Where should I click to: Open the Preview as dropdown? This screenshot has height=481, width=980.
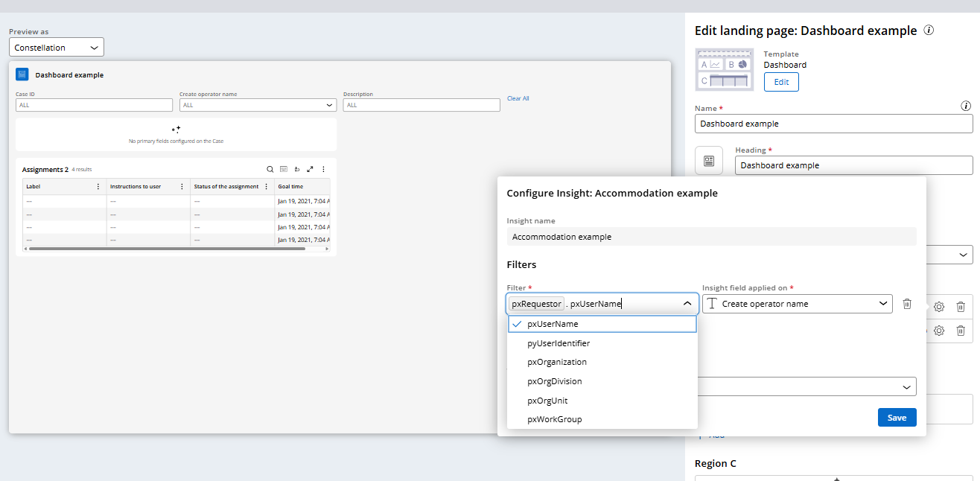[x=56, y=46]
